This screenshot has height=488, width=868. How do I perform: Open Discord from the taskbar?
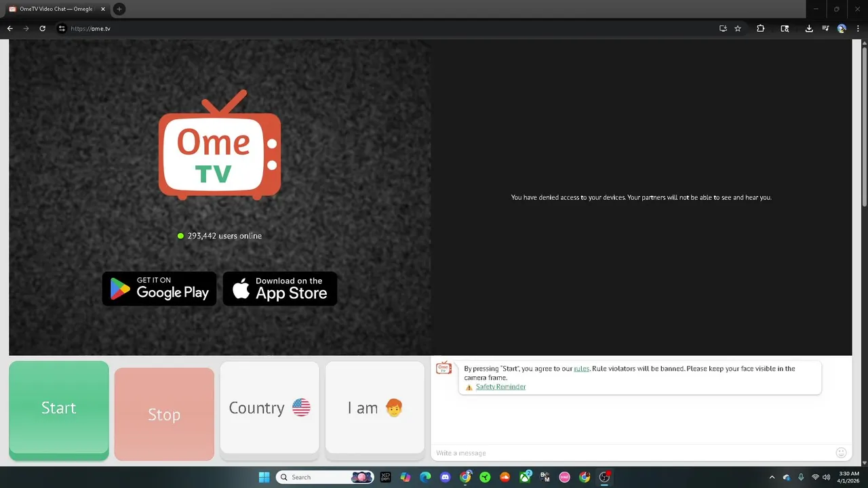click(x=445, y=477)
